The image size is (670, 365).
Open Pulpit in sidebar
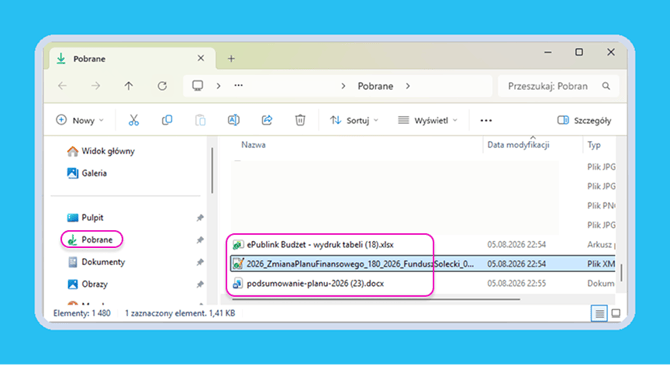(x=85, y=218)
